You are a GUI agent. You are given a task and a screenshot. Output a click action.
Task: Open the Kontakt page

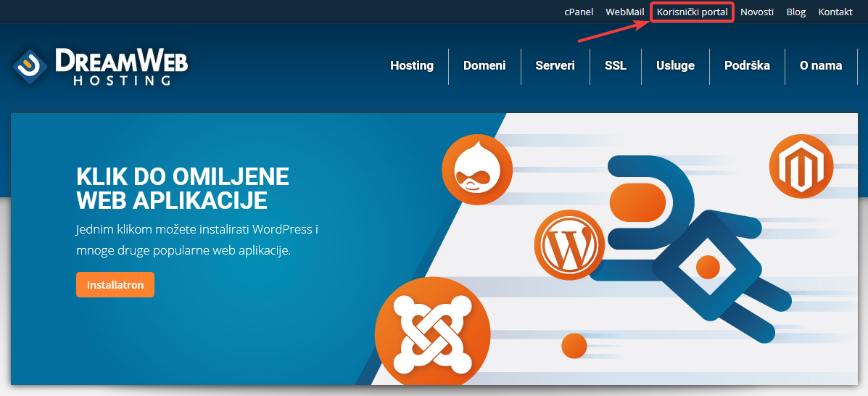coord(835,12)
